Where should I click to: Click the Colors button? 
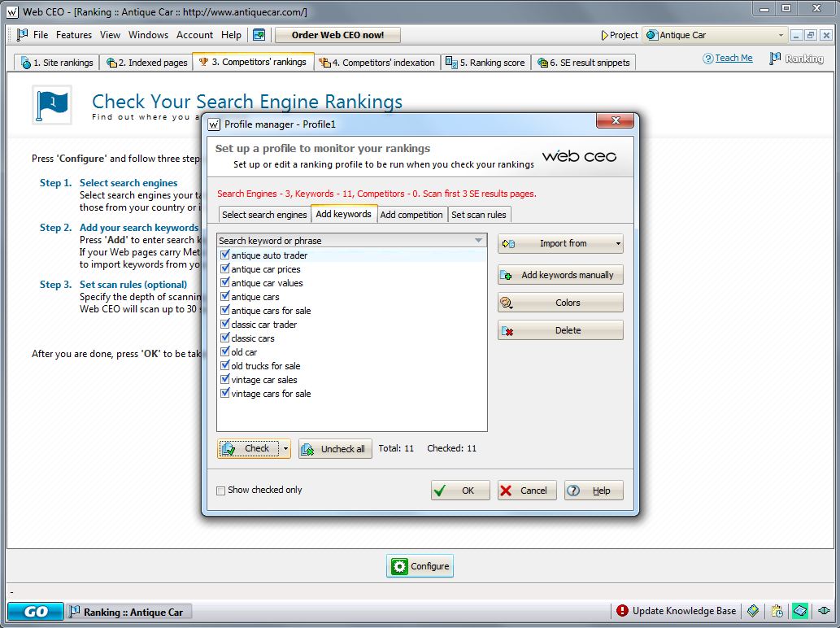(560, 303)
